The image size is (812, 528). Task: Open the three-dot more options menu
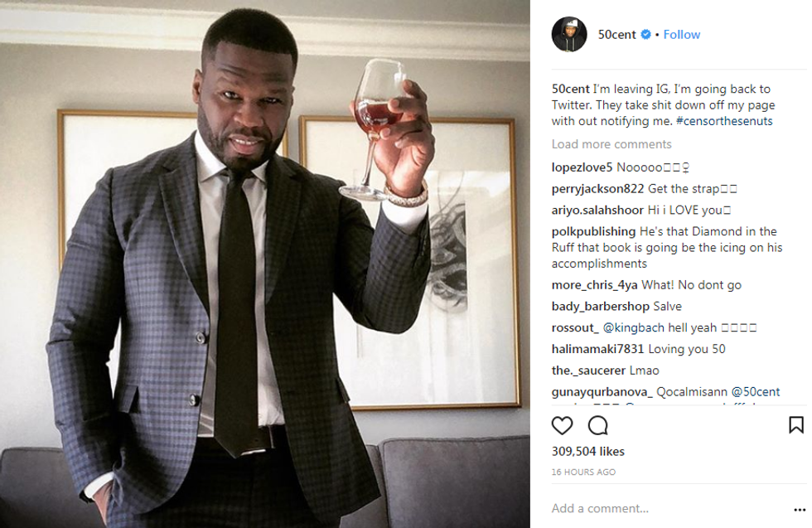(799, 509)
